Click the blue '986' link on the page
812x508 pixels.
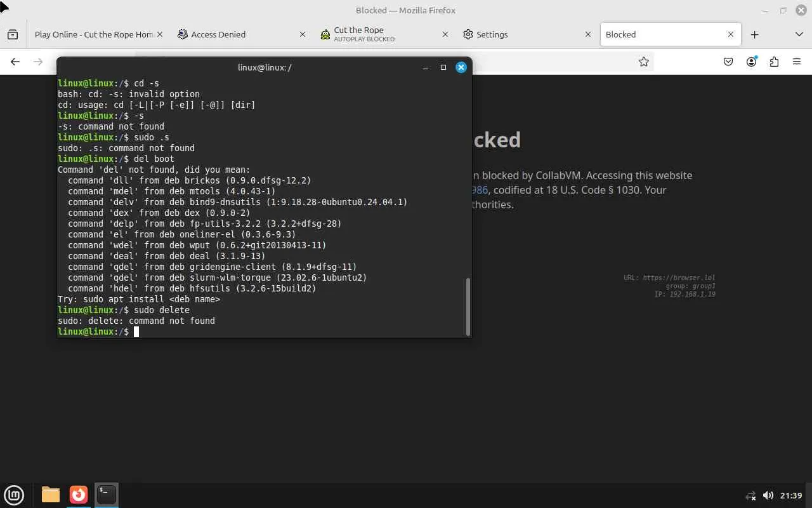(480, 190)
